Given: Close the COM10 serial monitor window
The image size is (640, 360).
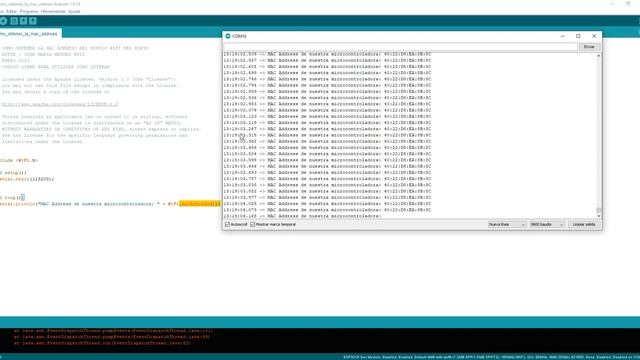Looking at the screenshot, I should [594, 36].
